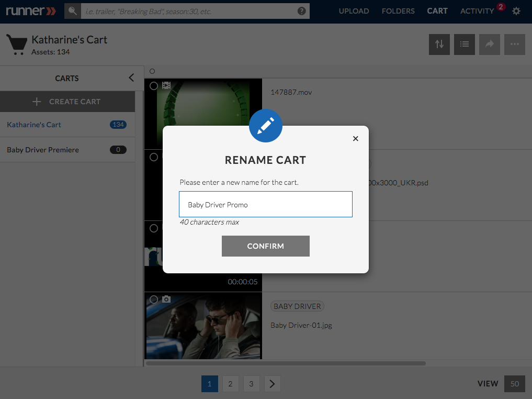Click the CARTS panel heading
The height and width of the screenshot is (399, 532).
point(67,79)
